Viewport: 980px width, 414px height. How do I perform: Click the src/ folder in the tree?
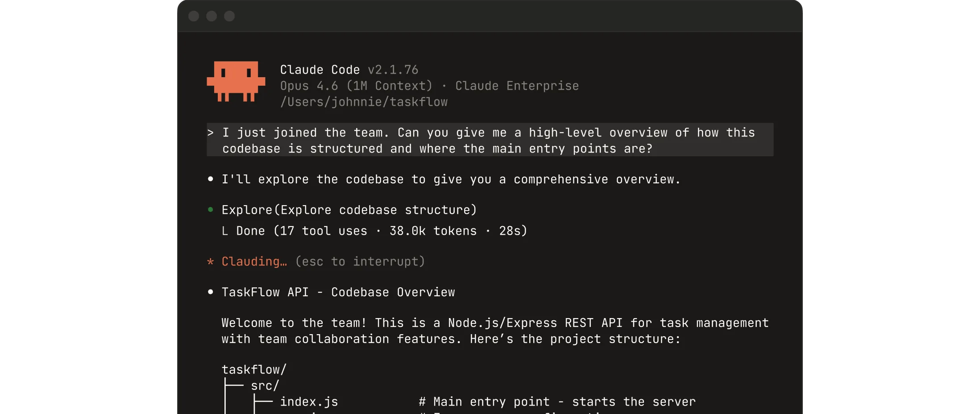point(265,386)
